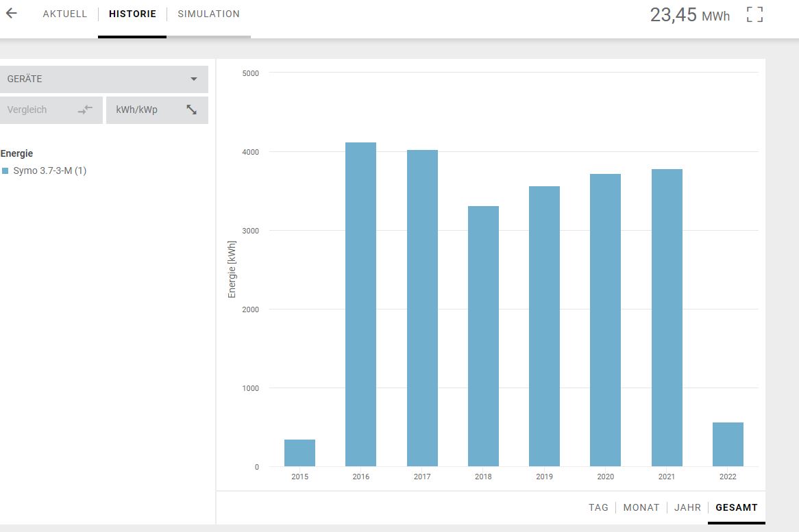Open the Geräte dropdown arrow
Viewport: 799px width, 532px height.
194,79
